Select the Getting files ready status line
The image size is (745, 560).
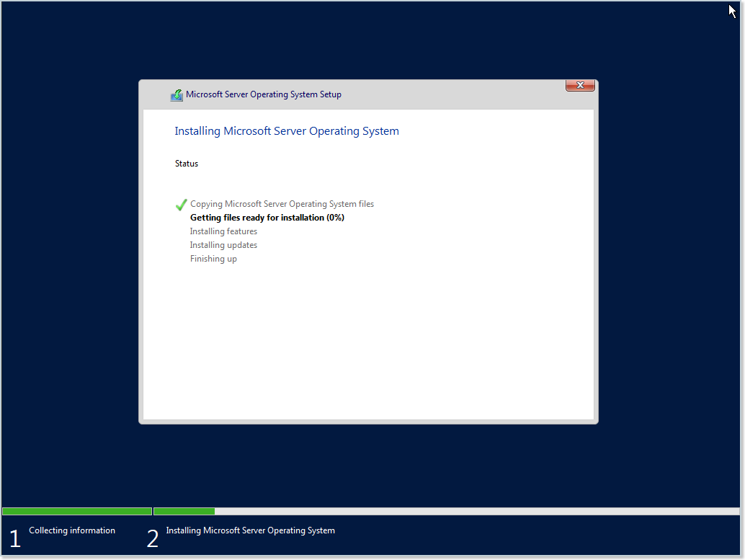(267, 217)
